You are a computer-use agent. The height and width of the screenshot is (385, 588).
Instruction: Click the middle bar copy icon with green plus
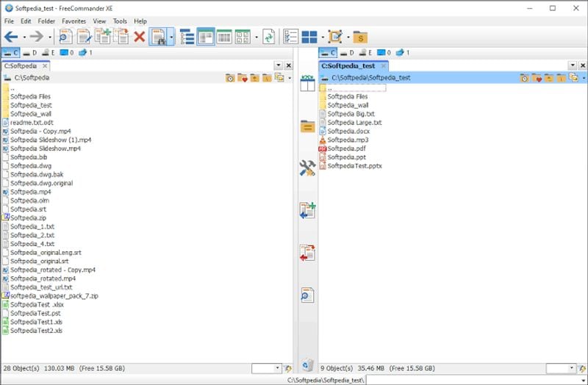tap(307, 210)
